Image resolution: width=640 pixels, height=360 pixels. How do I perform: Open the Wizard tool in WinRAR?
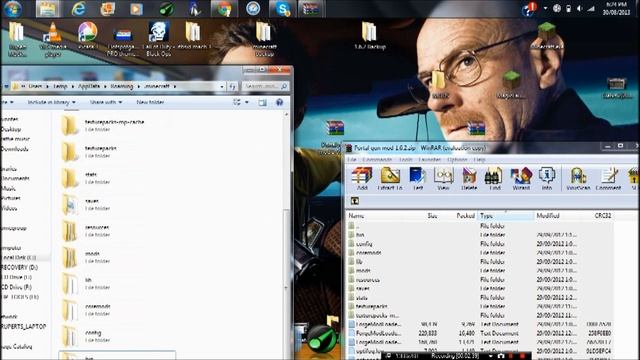(x=521, y=179)
